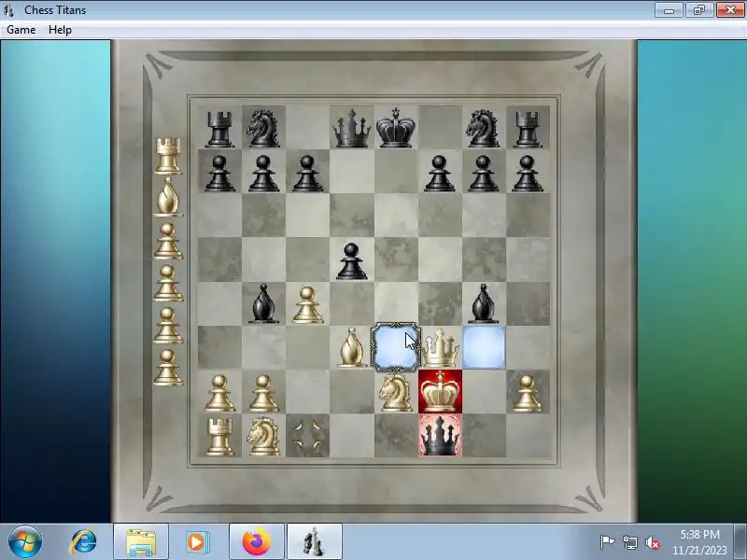Click the muted volume tray icon
The width and height of the screenshot is (747, 560).
coord(653,542)
